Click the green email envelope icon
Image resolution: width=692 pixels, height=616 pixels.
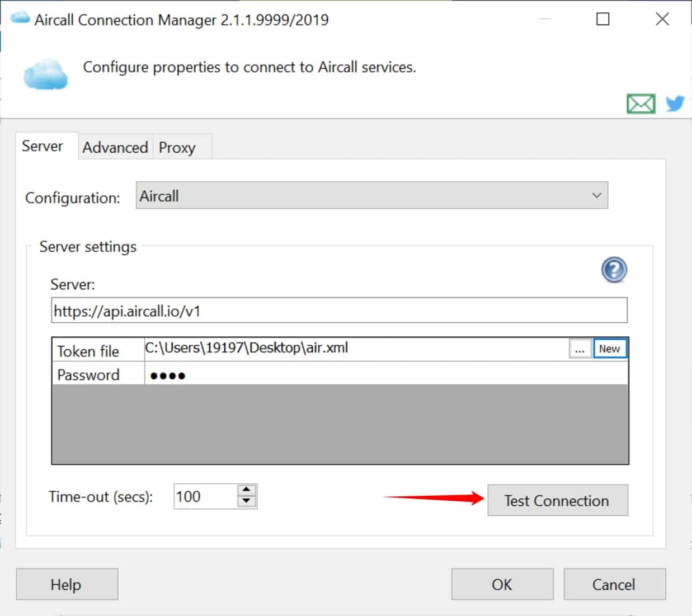click(x=641, y=104)
